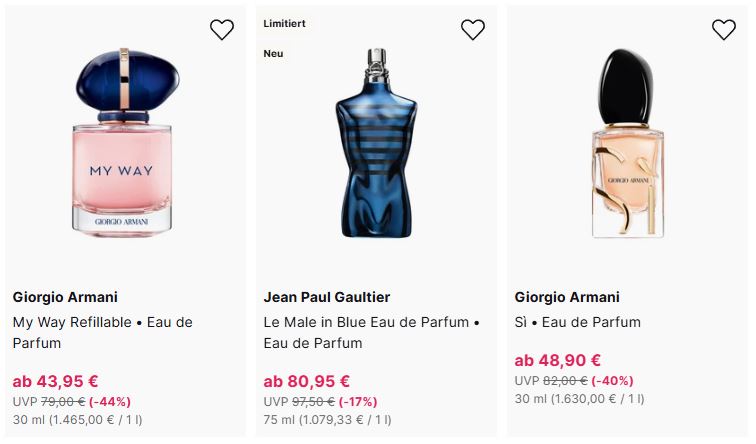
Task: View Le Male in Blue bottle image
Action: 375,145
